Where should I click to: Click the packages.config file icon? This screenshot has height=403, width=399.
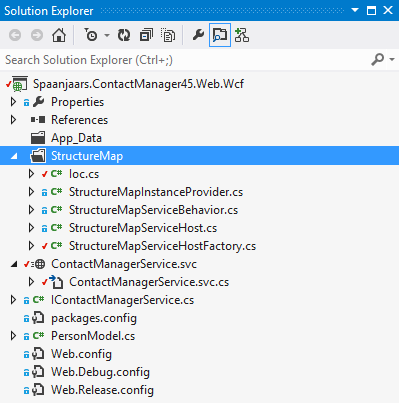pos(38,318)
